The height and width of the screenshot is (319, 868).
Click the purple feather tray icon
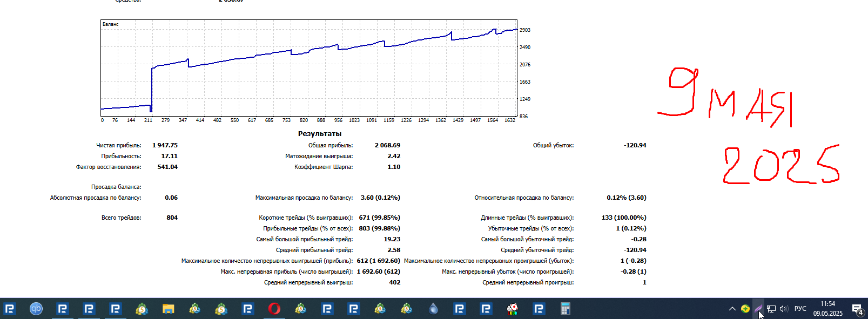click(x=758, y=309)
